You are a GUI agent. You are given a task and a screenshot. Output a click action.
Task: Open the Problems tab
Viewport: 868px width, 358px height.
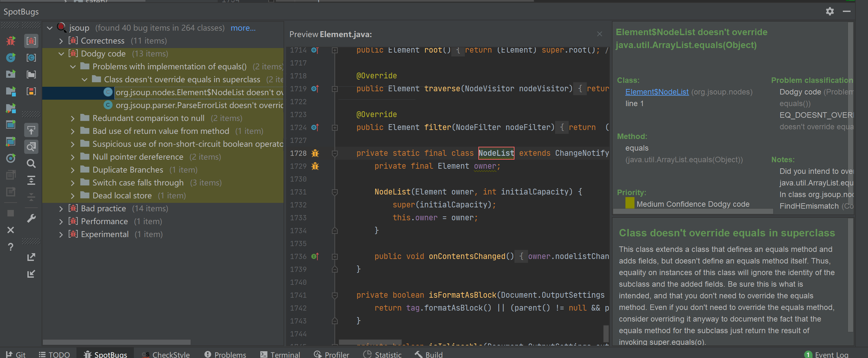[x=225, y=354]
